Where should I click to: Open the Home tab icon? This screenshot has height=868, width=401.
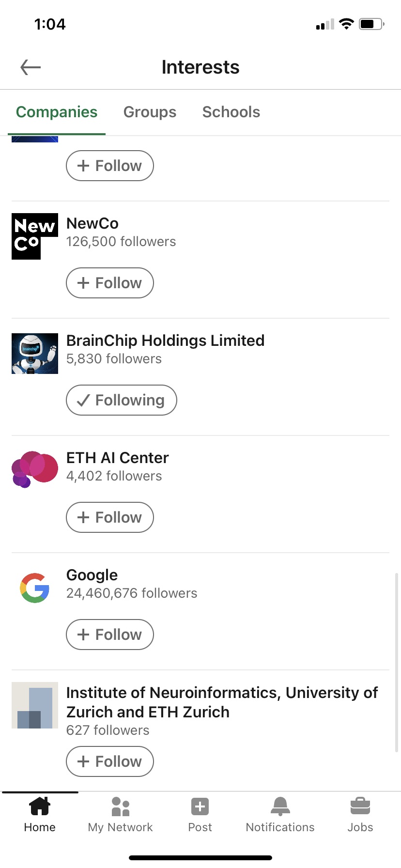pos(40,806)
